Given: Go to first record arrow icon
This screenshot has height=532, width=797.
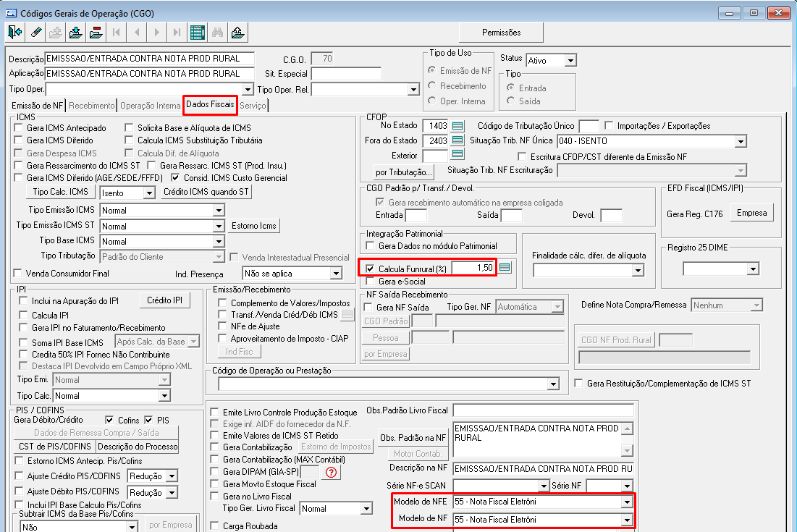Looking at the screenshot, I should point(116,33).
